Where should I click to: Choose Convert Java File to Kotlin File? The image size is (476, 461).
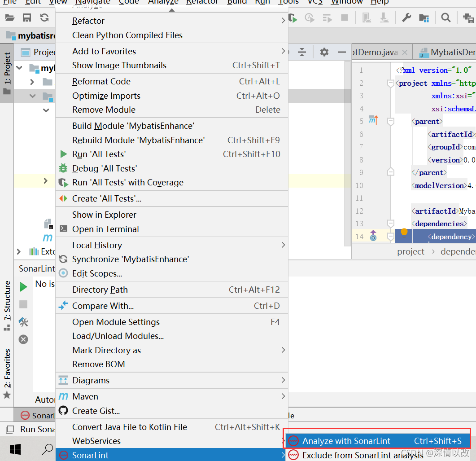[172, 427]
